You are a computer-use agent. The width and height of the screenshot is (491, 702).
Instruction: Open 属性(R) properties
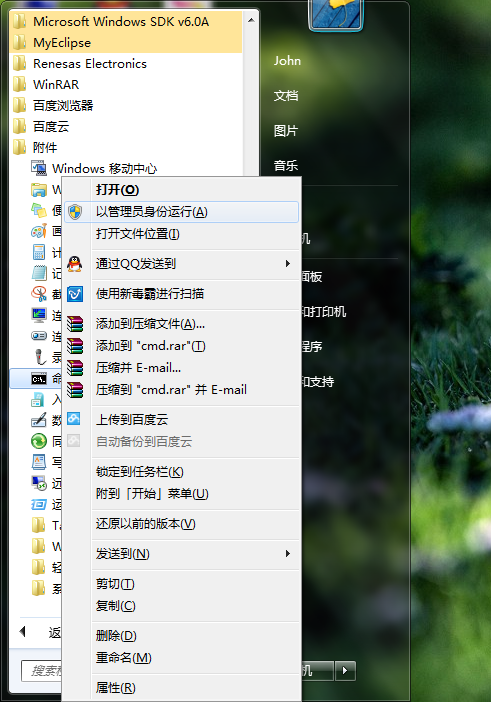coord(182,688)
